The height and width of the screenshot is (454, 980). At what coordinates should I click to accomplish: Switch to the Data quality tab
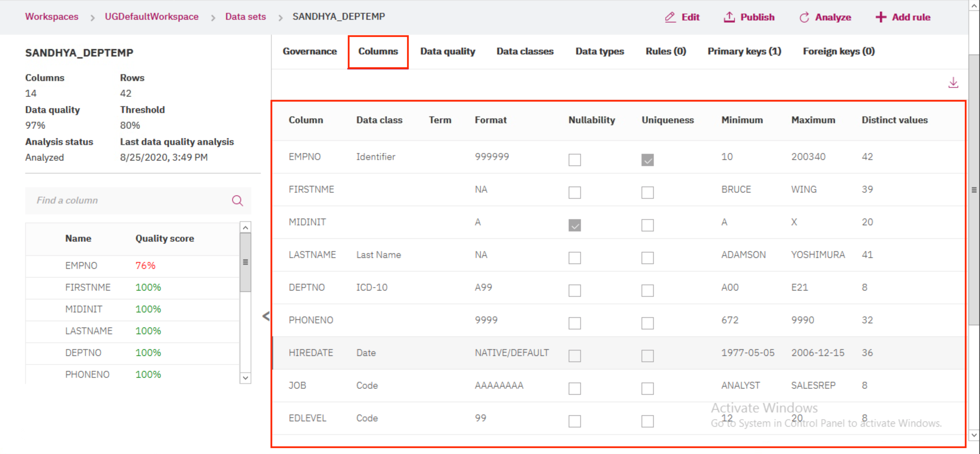coord(447,51)
